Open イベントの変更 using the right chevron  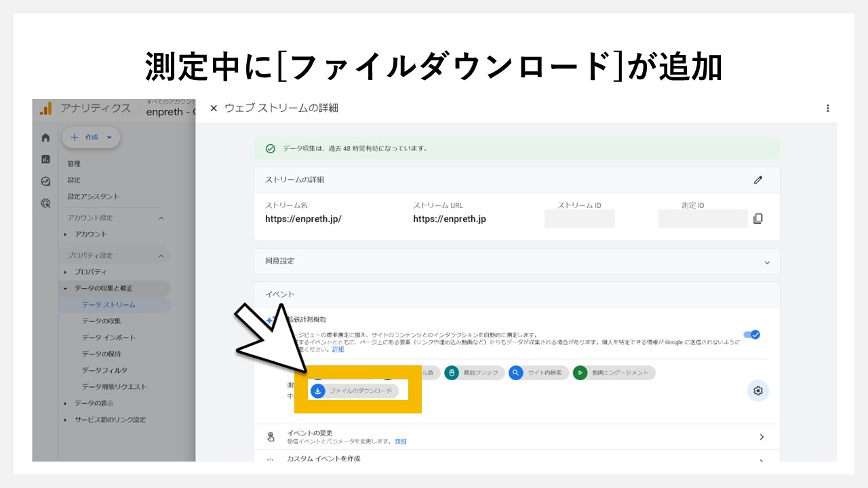pos(762,436)
